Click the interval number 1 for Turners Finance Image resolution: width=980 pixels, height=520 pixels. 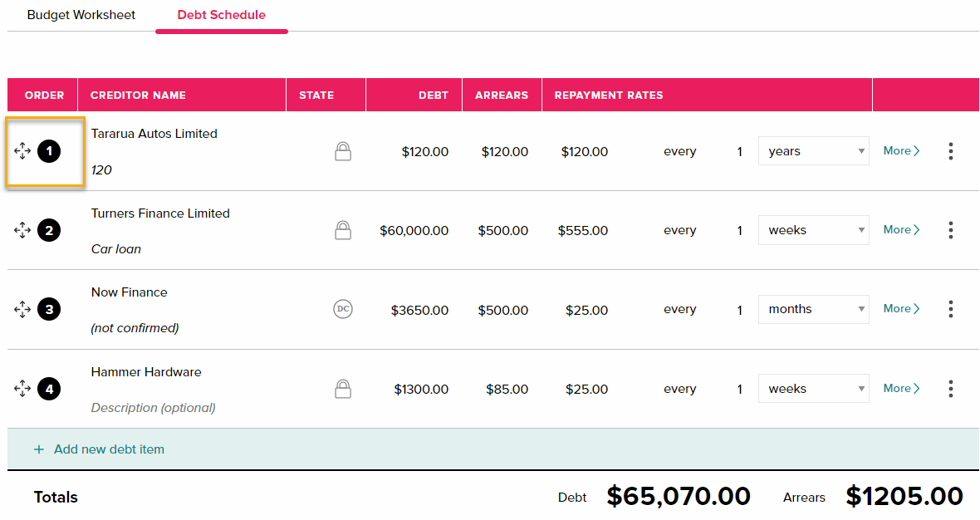point(739,231)
